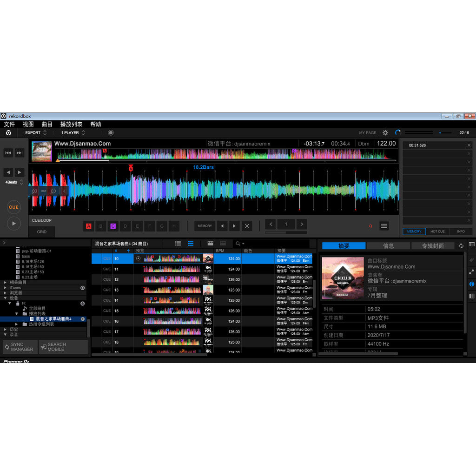This screenshot has width=476, height=476.
Task: Select hot cue slot D
Action: (x=125, y=226)
